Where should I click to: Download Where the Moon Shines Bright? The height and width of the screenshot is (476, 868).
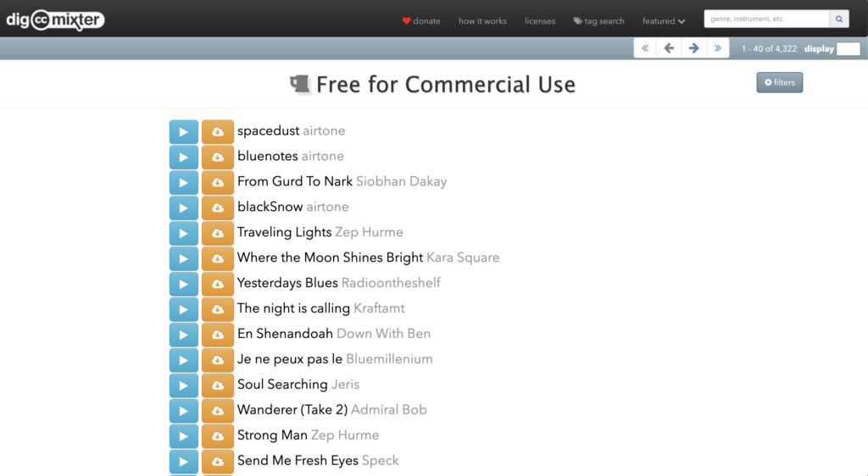218,259
